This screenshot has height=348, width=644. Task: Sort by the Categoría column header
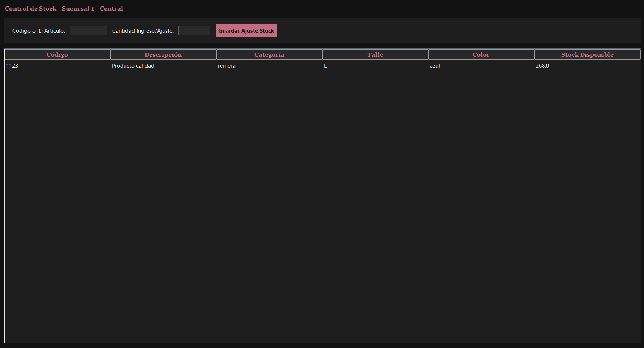[x=269, y=54]
